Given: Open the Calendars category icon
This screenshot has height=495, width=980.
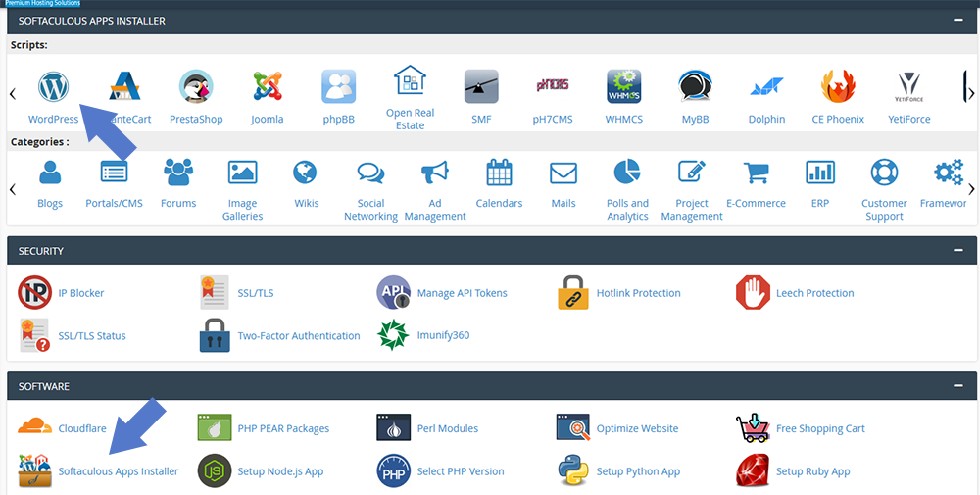Looking at the screenshot, I should coord(500,172).
